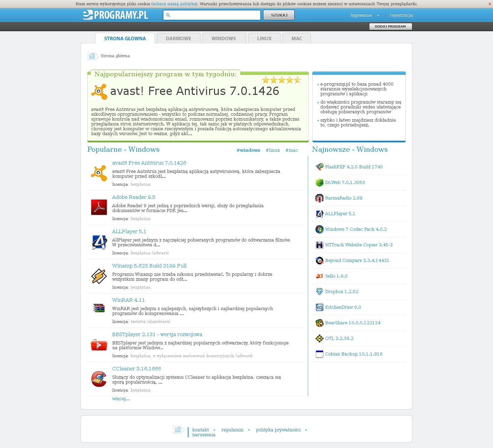Expand the logowanie dropdown arrow
This screenshot has width=493, height=448.
(378, 16)
